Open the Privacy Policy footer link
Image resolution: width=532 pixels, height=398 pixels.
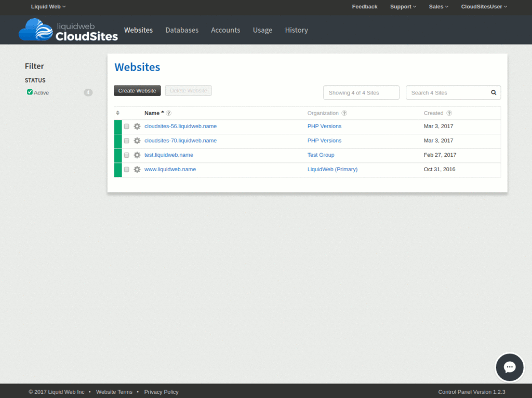coord(161,392)
